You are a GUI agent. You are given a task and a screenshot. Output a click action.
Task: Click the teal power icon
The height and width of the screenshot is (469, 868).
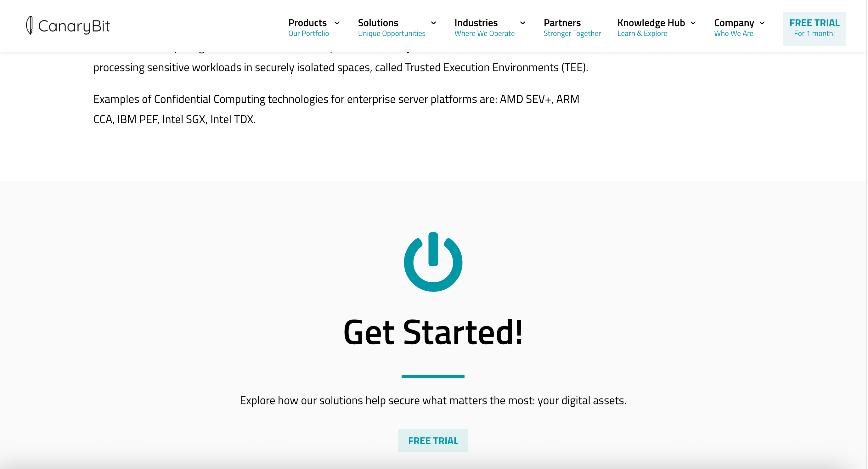click(x=433, y=262)
